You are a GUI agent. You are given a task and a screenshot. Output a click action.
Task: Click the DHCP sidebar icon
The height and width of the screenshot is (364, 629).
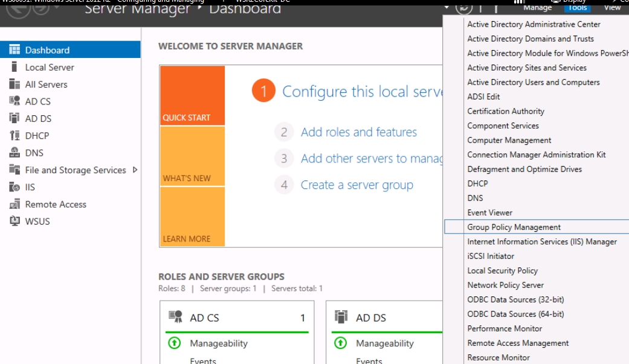[x=15, y=135]
